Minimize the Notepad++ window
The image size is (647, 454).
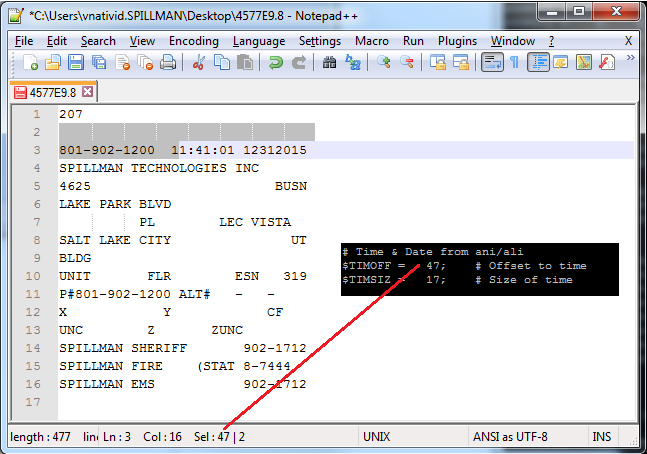[x=552, y=12]
